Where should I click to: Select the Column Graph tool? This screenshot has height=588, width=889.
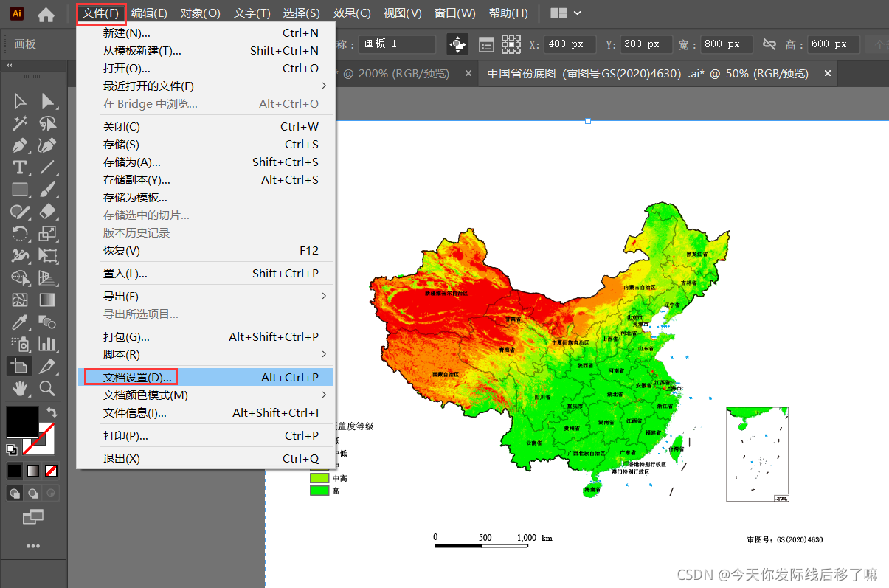[48, 344]
